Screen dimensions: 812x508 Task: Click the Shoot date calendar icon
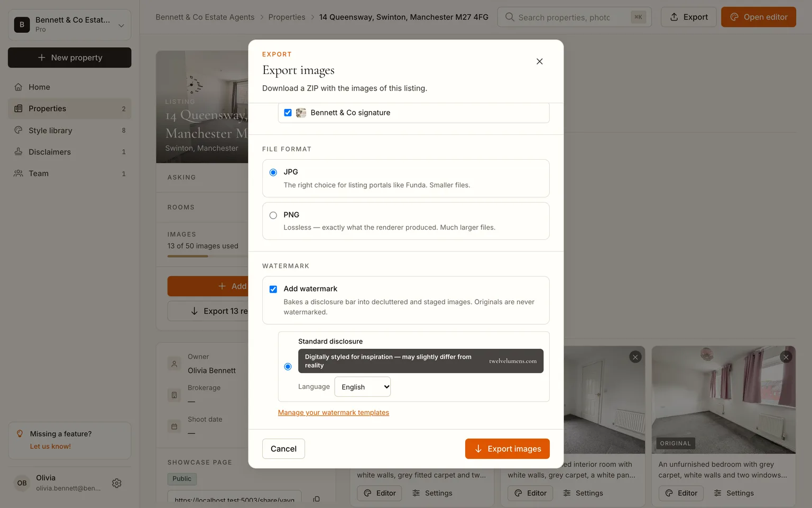(174, 426)
